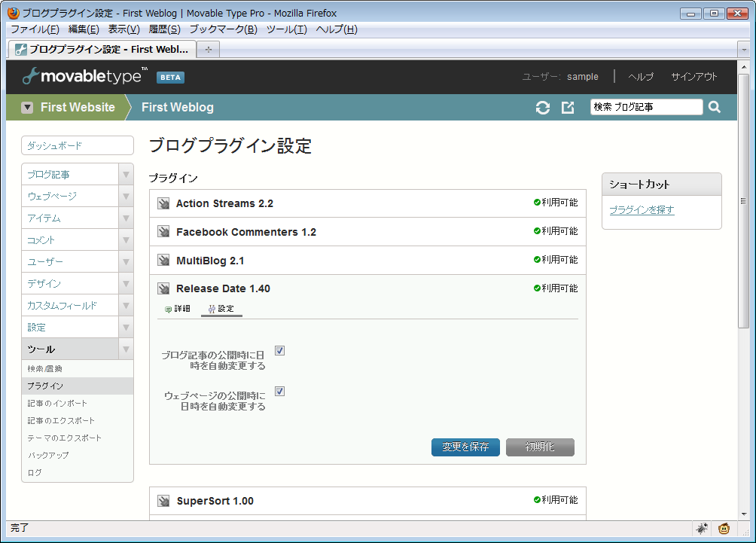Open the 表示 menu

(124, 29)
